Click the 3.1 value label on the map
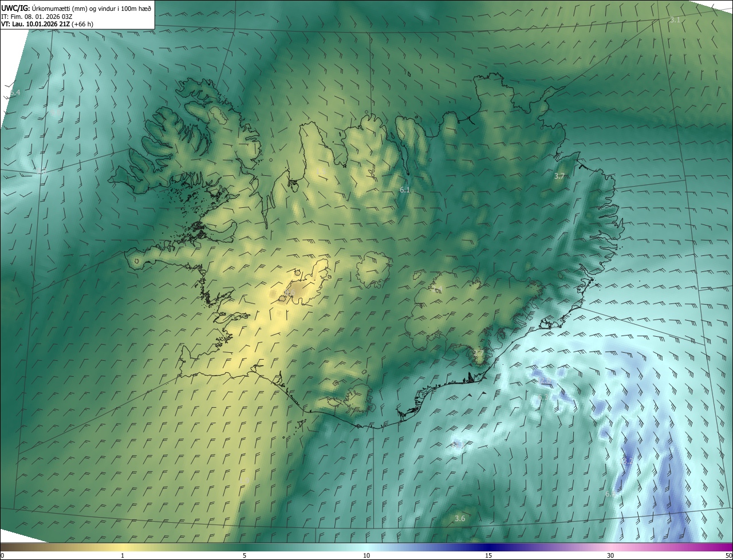This screenshot has height=560, width=733. coord(675,20)
